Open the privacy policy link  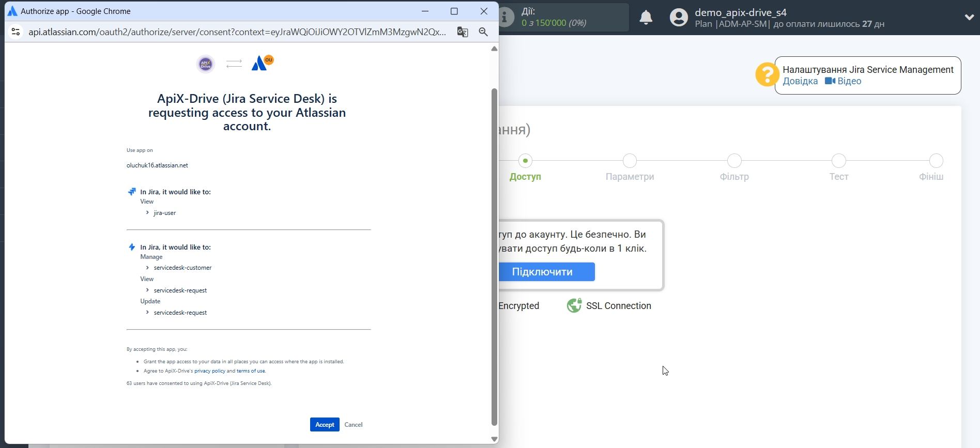click(210, 371)
